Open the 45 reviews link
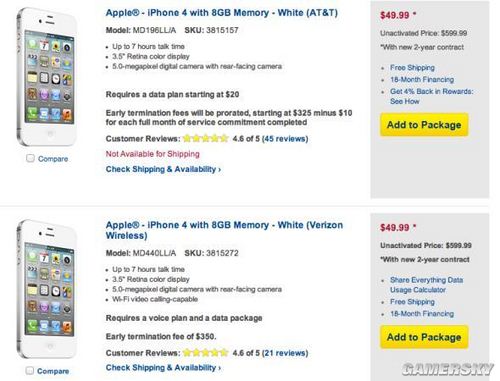 pyautogui.click(x=285, y=139)
